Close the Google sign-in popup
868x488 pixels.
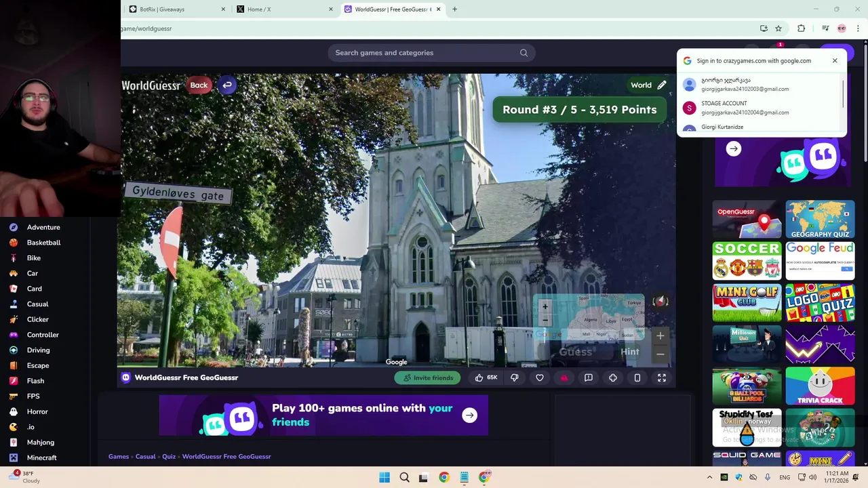pyautogui.click(x=835, y=61)
